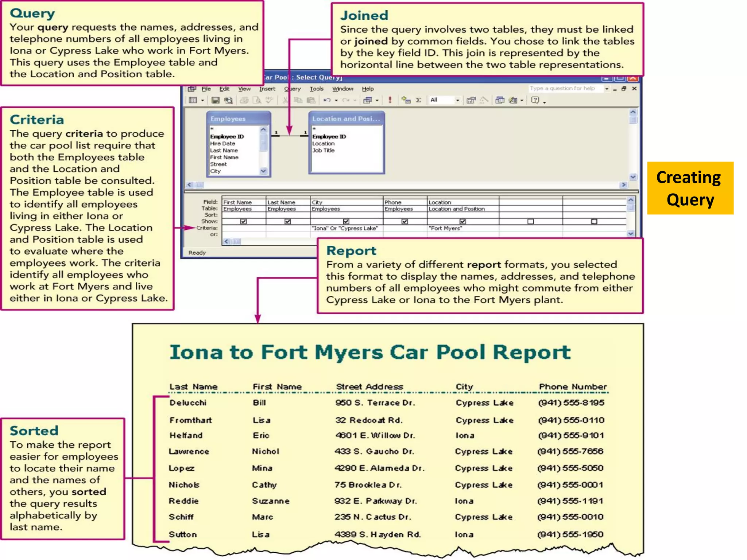Click the Cut scissors icon
This screenshot has height=560, width=747.
pyautogui.click(x=285, y=100)
